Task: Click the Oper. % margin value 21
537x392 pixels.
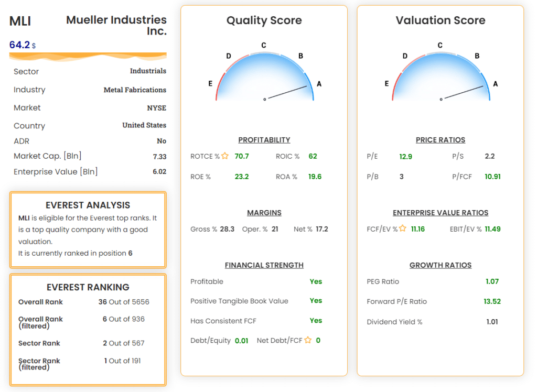Action: point(275,229)
